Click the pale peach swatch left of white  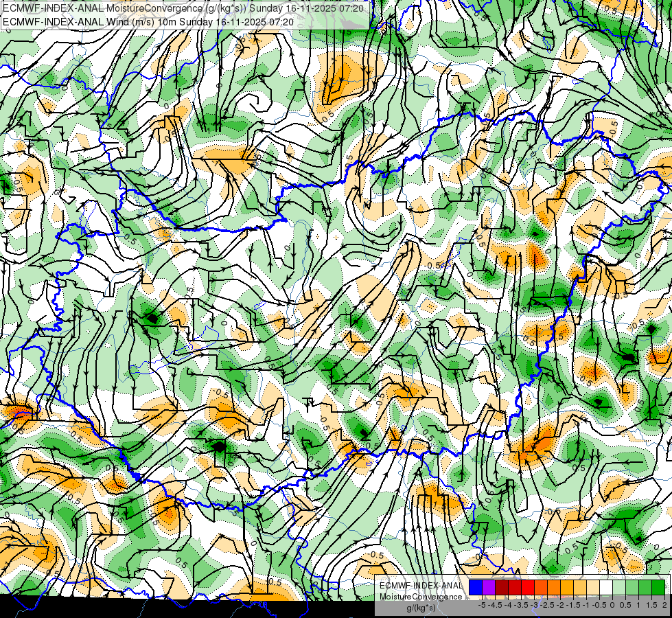point(593,587)
